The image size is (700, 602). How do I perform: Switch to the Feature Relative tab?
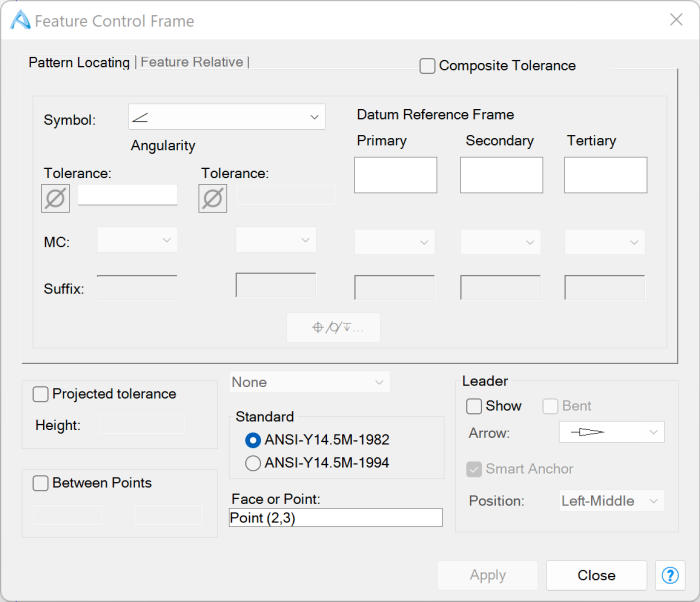click(x=191, y=62)
